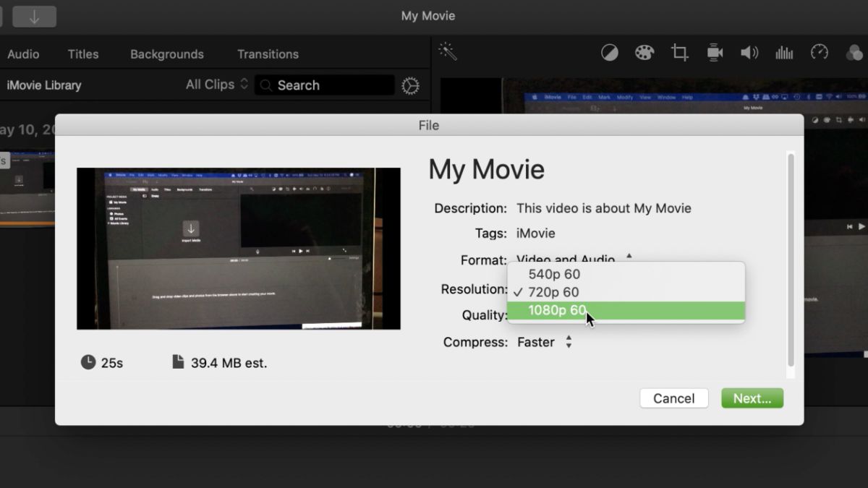The image size is (868, 488).
Task: Open the speedometer speed tool
Action: pyautogui.click(x=819, y=52)
